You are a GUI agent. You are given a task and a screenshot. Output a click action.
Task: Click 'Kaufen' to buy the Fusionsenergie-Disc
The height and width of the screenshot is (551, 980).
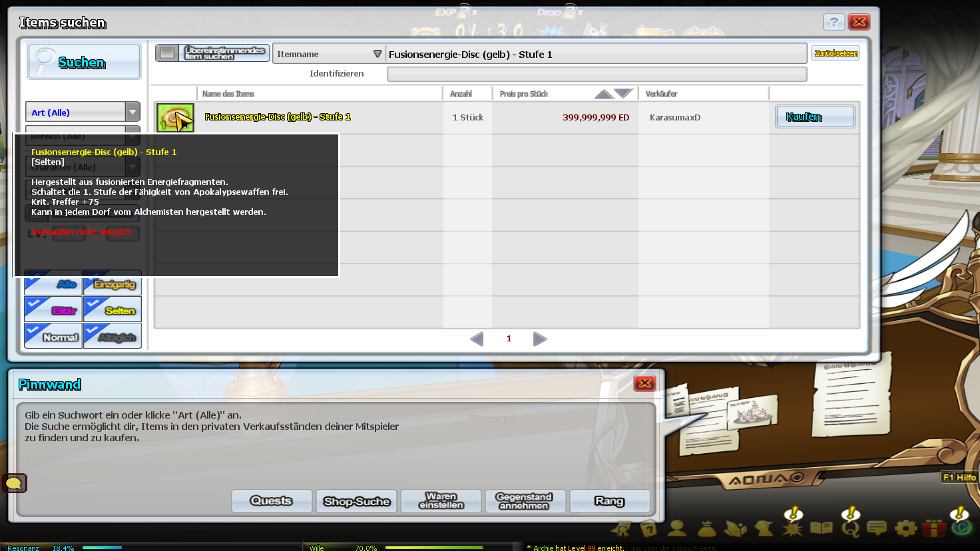coord(815,117)
